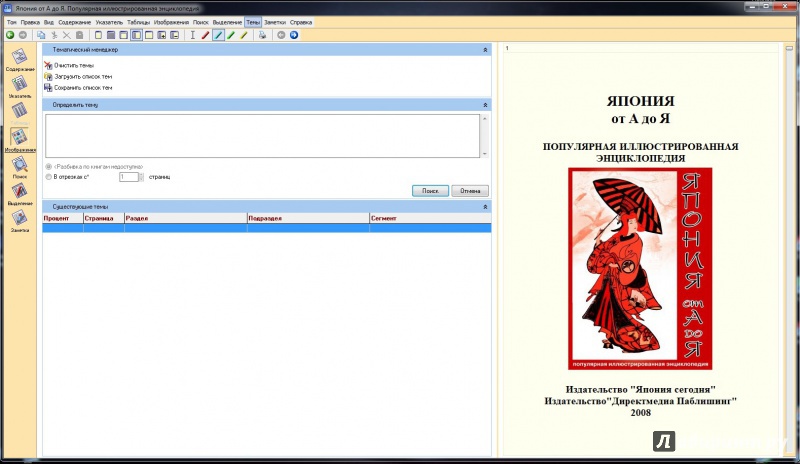Select the text cursor tool
The height and width of the screenshot is (464, 800).
coord(193,35)
